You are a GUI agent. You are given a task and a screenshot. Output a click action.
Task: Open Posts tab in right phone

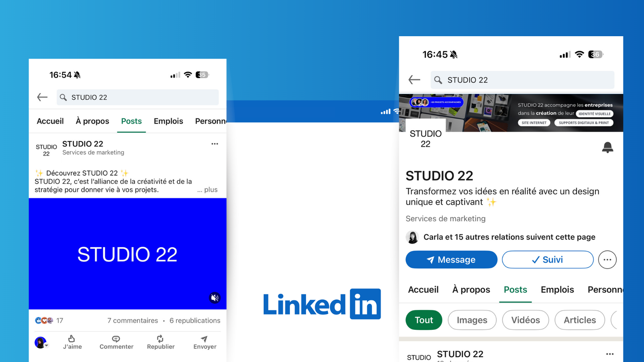click(515, 290)
